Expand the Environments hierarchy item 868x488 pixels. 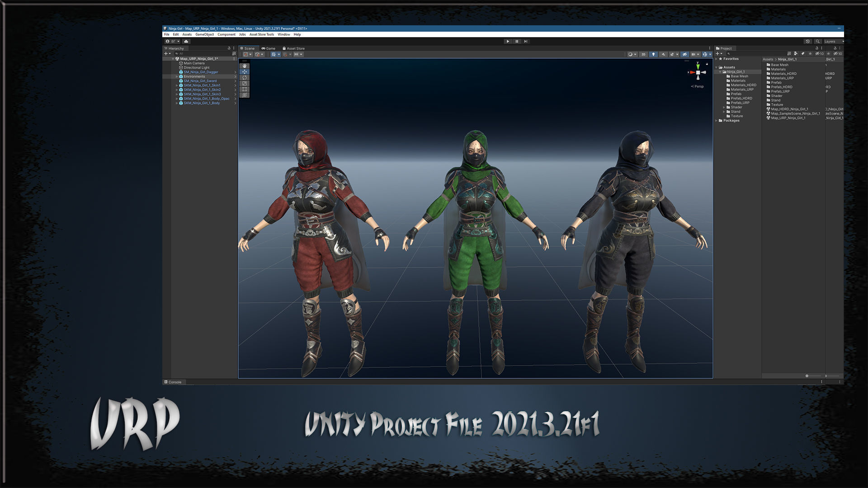(x=177, y=76)
